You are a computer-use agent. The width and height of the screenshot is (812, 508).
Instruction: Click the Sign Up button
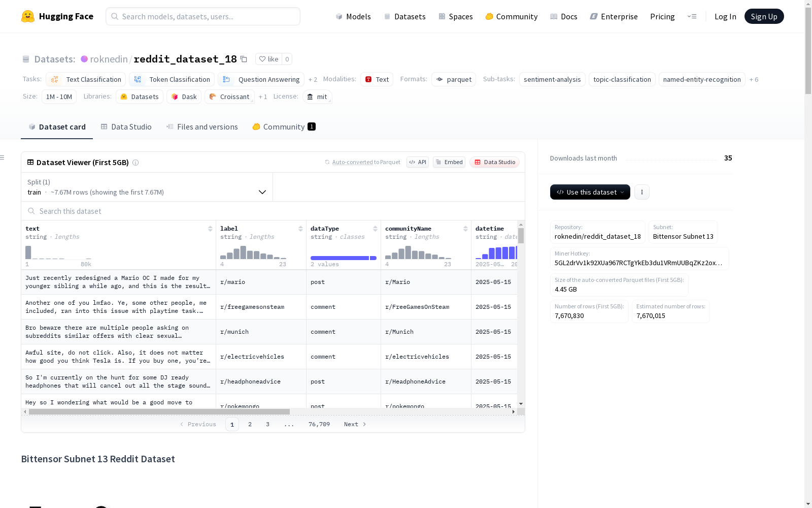764,16
